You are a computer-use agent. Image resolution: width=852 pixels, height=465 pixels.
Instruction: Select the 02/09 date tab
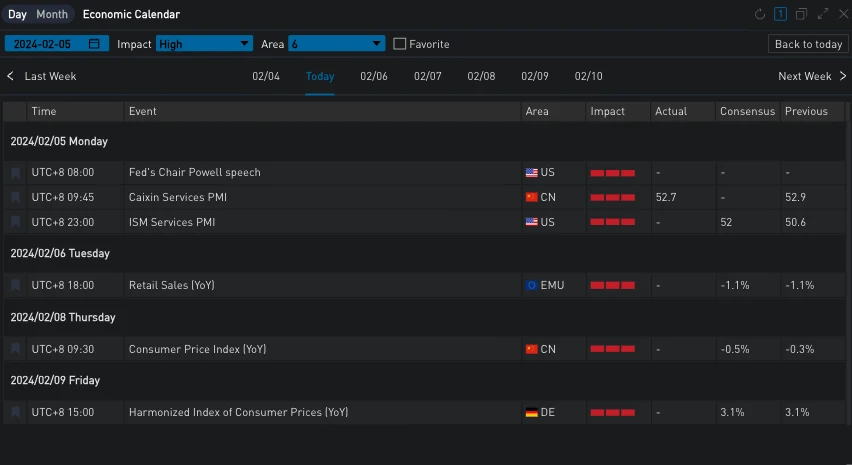tap(535, 77)
